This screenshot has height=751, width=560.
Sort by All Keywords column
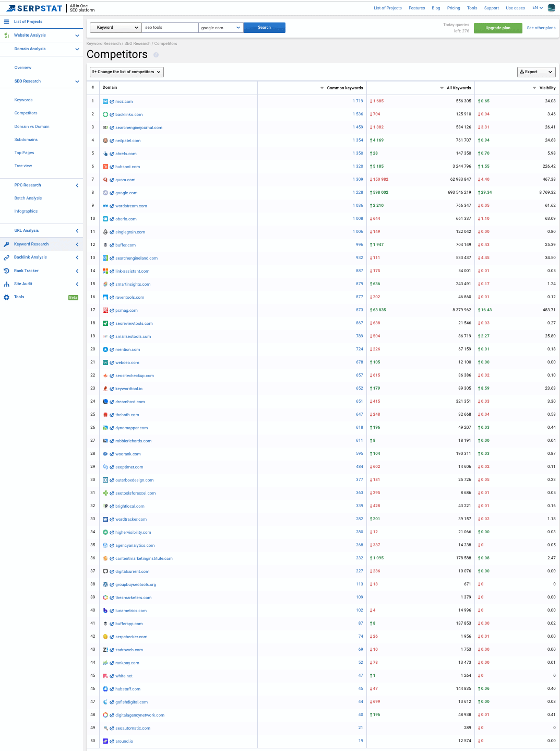(x=456, y=88)
